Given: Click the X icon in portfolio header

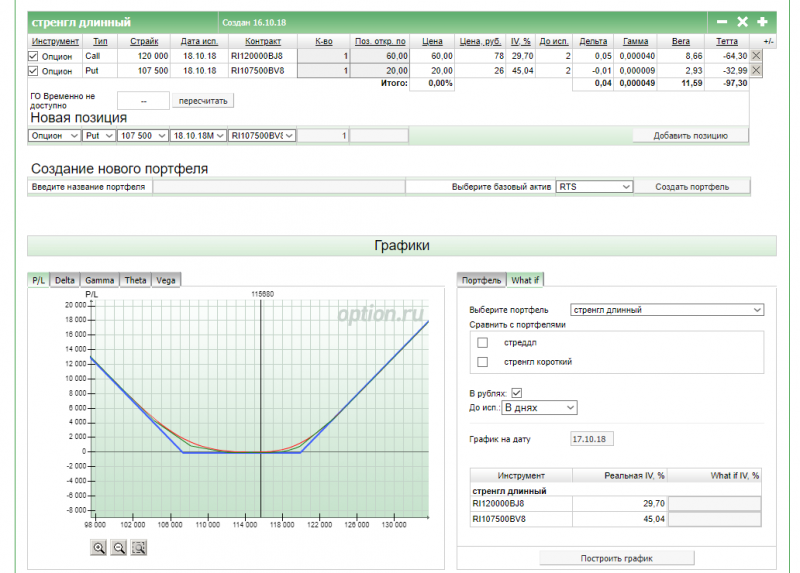Looking at the screenshot, I should [x=743, y=21].
